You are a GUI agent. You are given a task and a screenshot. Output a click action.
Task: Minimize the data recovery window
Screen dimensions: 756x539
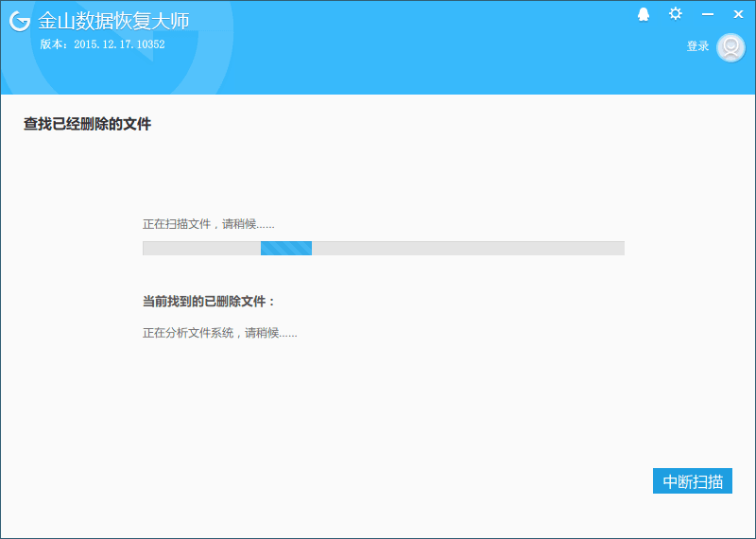[708, 14]
